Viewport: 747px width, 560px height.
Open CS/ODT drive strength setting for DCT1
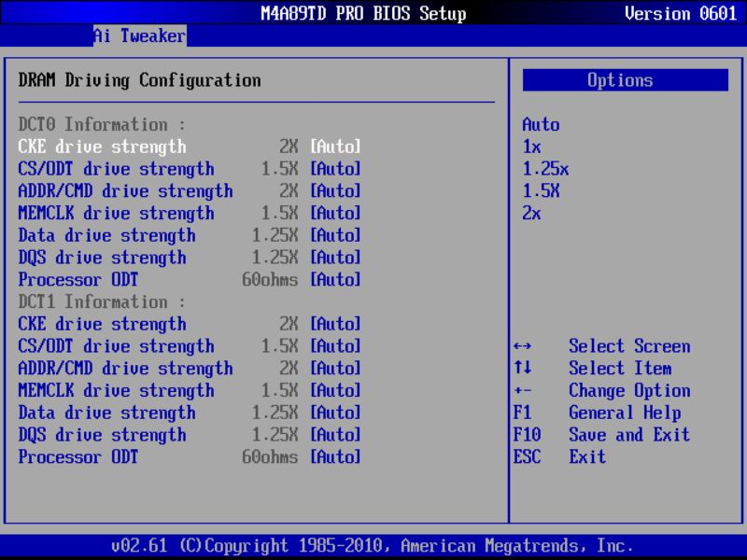click(x=115, y=346)
